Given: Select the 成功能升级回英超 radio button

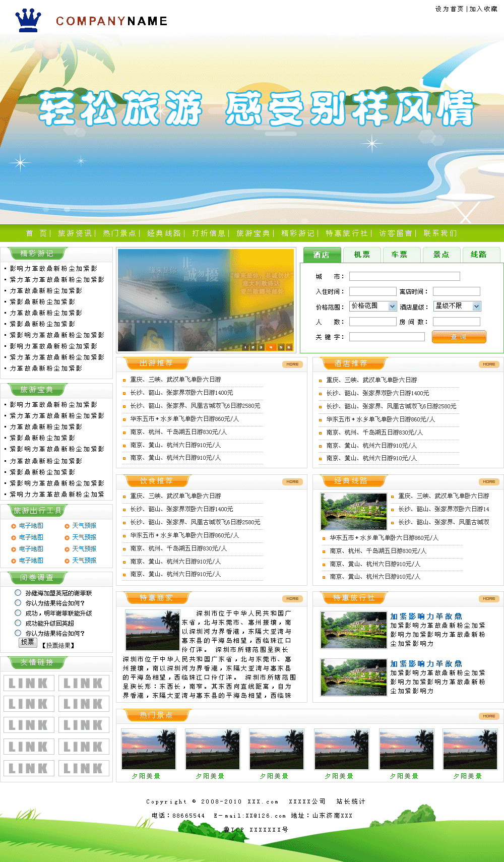Looking at the screenshot, I should click(18, 623).
